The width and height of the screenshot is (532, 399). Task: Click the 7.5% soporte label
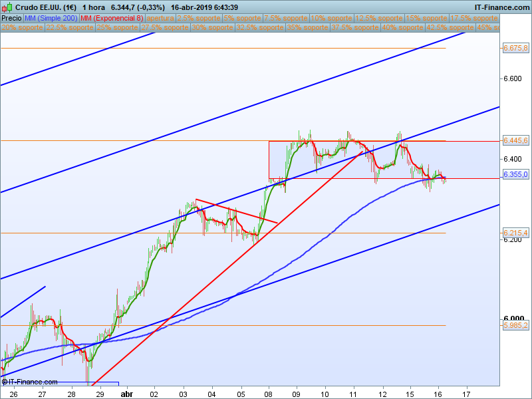286,19
